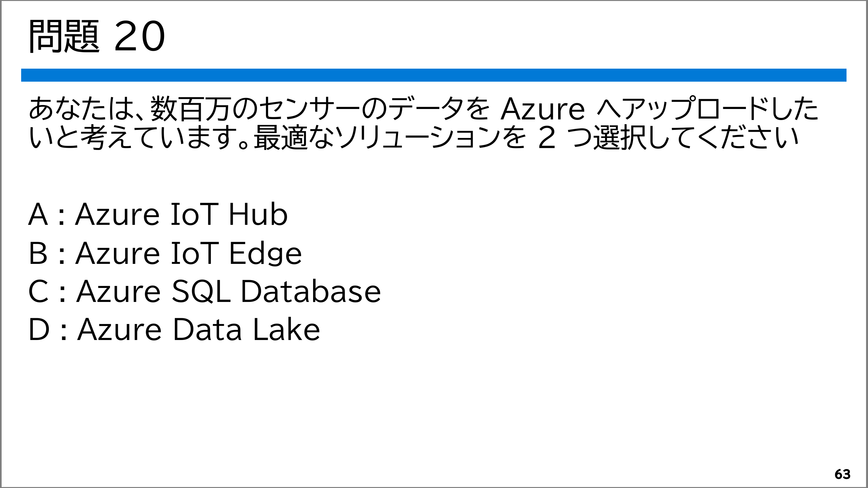Click the option letter "B" label
868x488 pixels.
[38, 253]
